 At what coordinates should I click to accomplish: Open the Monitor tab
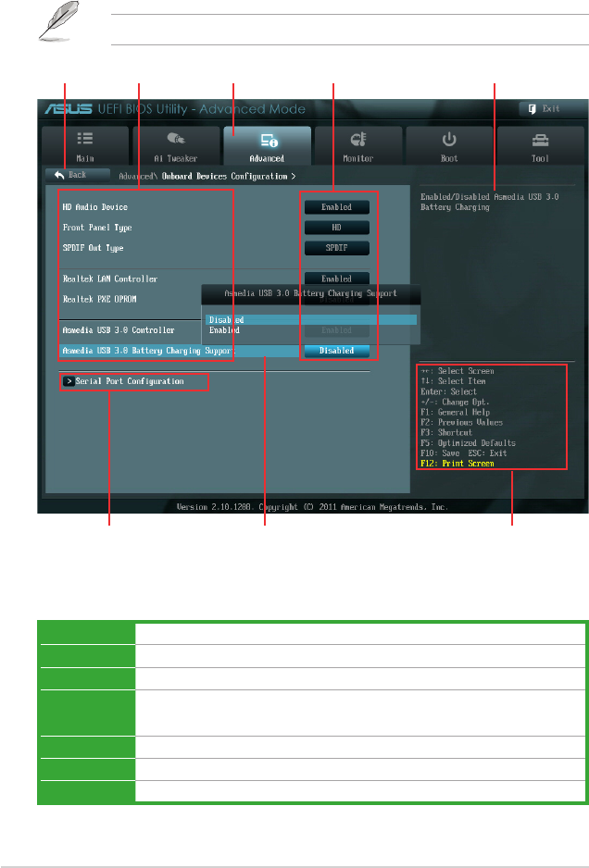click(358, 146)
